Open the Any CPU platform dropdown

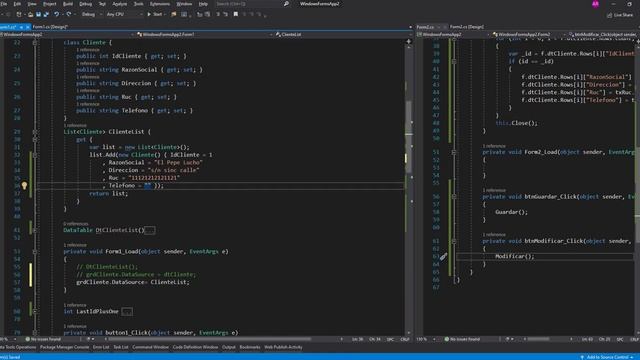click(124, 14)
